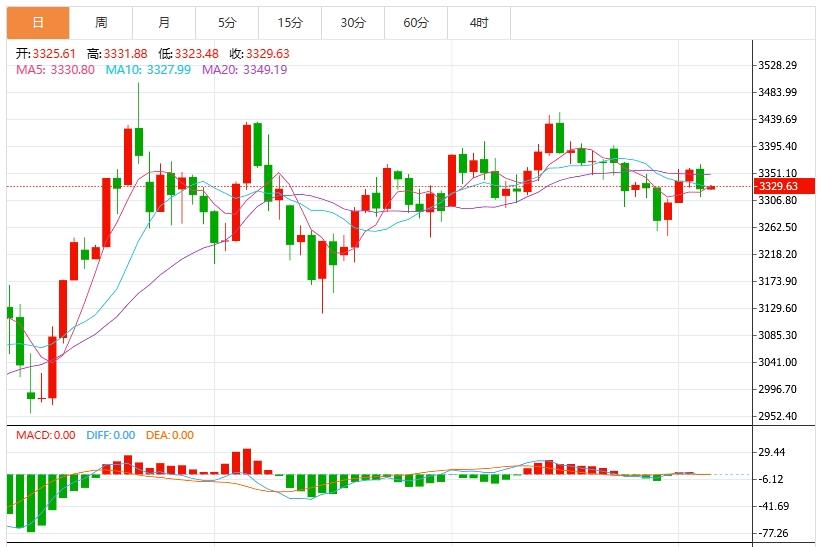This screenshot has width=822, height=547.
Task: Open the 月 monthly chart tab
Action: (x=164, y=22)
